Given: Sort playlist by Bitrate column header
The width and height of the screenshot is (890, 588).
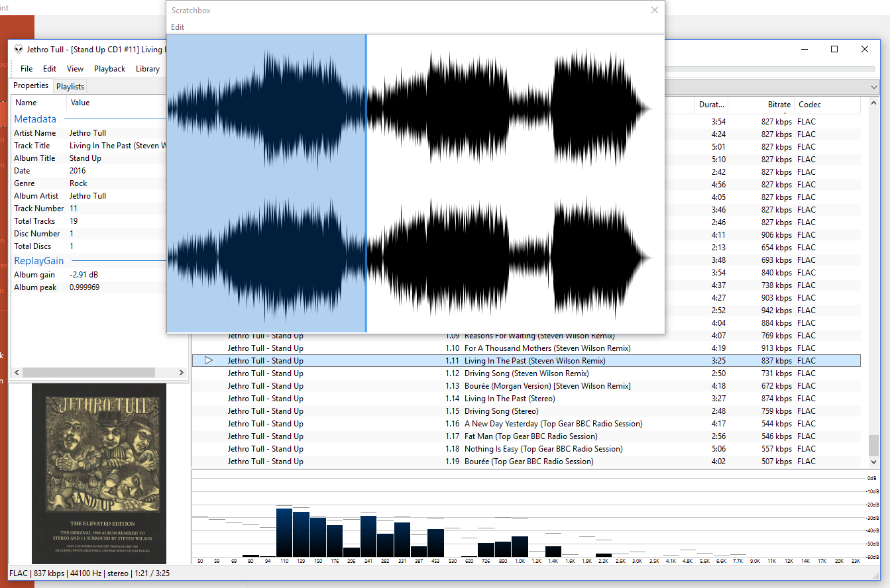Looking at the screenshot, I should coord(761,105).
